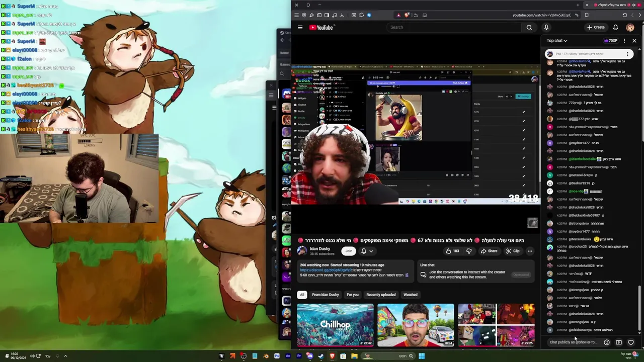Open the YouTube guide hamburger menu
The width and height of the screenshot is (644, 362).
(300, 27)
